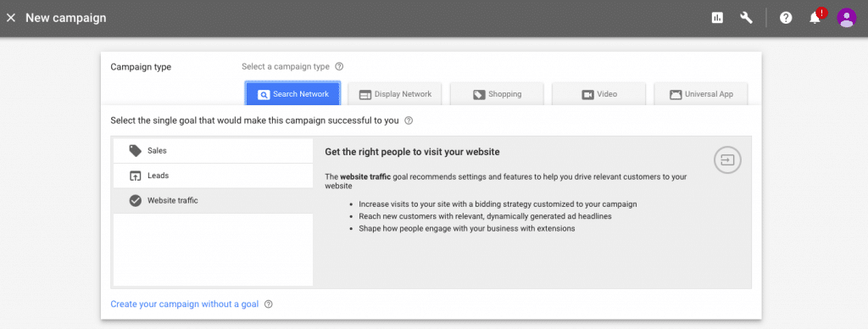Choose the Shopping campaign type

tap(497, 94)
